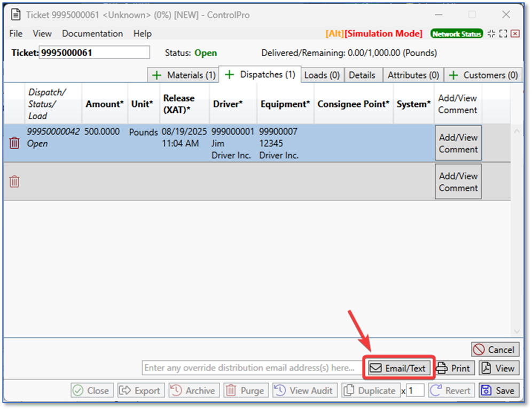532x410 pixels.
Task: Open the Documentation menu
Action: (x=92, y=34)
